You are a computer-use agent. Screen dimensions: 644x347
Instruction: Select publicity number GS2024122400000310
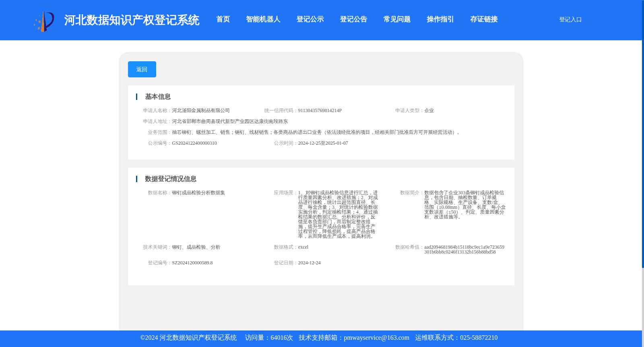(194, 143)
